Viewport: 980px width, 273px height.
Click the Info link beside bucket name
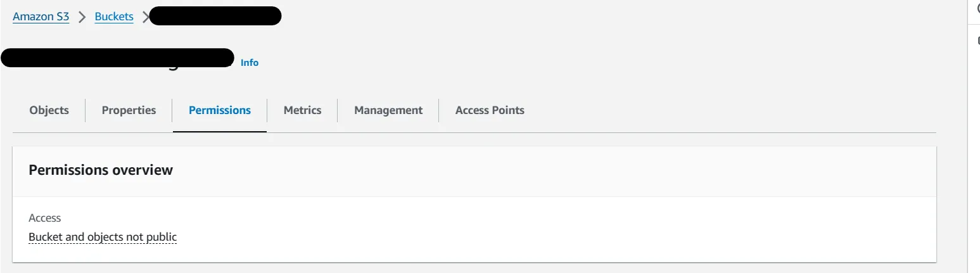click(x=250, y=63)
